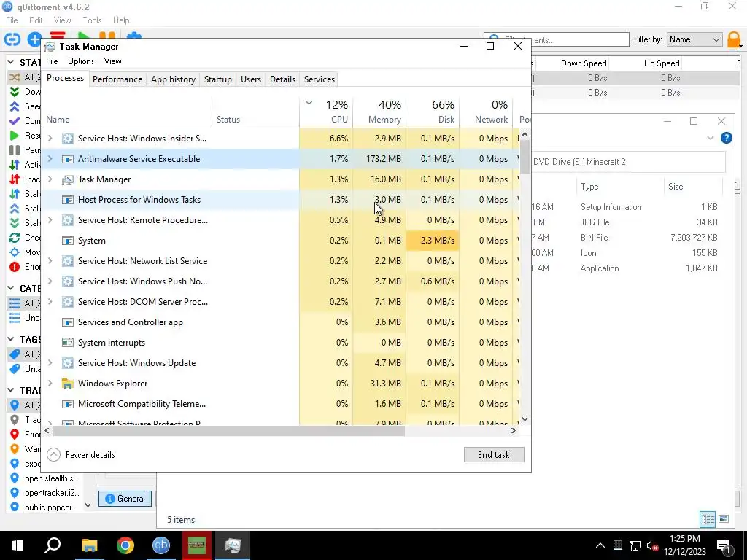Open the Services tab

[x=320, y=79]
